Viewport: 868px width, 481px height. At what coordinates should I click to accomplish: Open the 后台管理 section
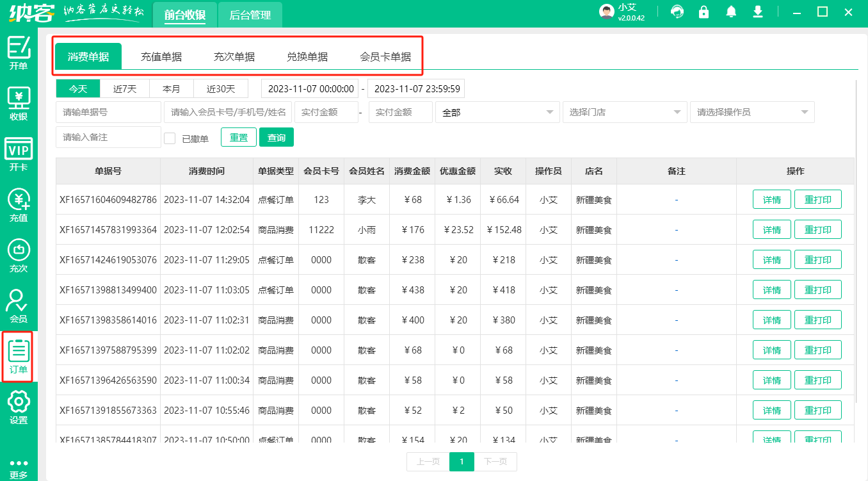coord(250,13)
